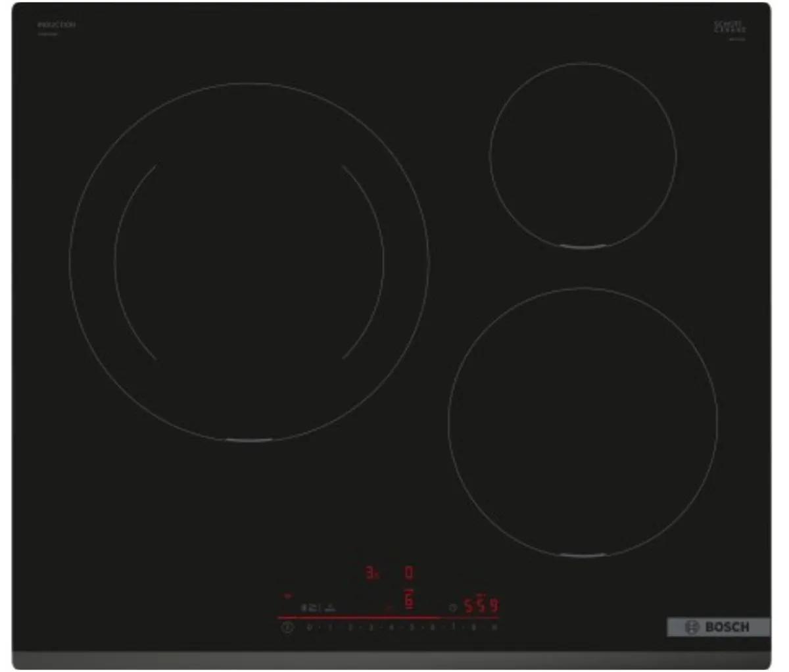This screenshot has width=789, height=672.
Task: Set power level 7 on the slider
Action: (453, 628)
